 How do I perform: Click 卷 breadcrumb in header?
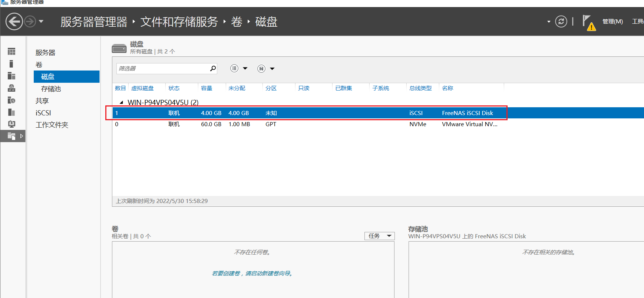237,22
